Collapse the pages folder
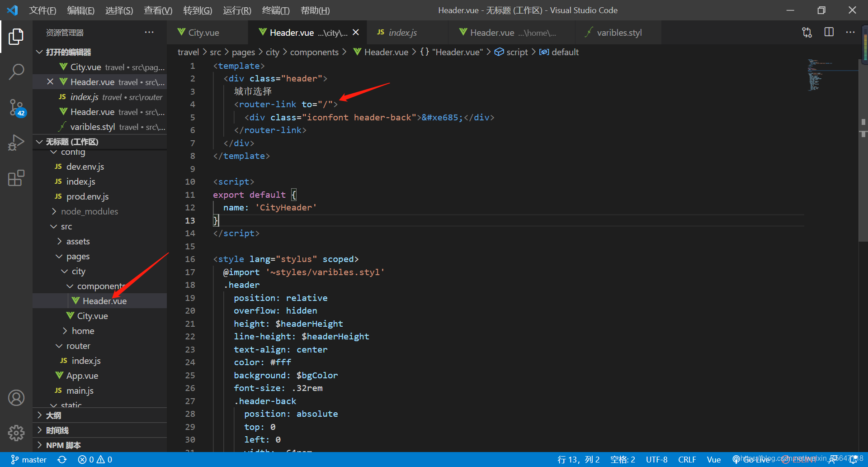Image resolution: width=868 pixels, height=467 pixels. [x=100, y=256]
